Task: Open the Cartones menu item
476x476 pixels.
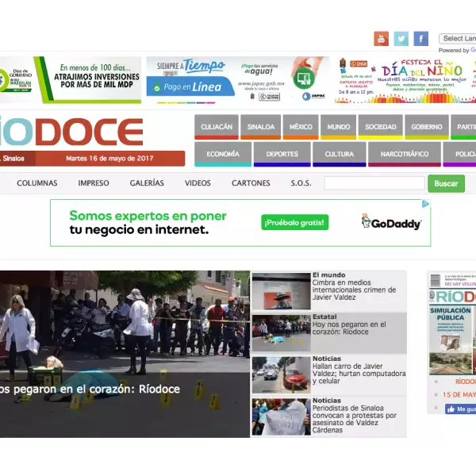Action: [x=251, y=183]
